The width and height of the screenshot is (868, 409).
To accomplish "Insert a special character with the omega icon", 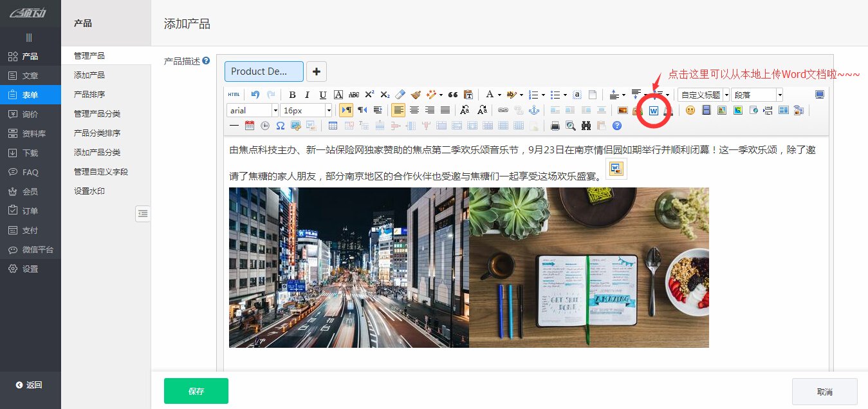I will pos(281,126).
